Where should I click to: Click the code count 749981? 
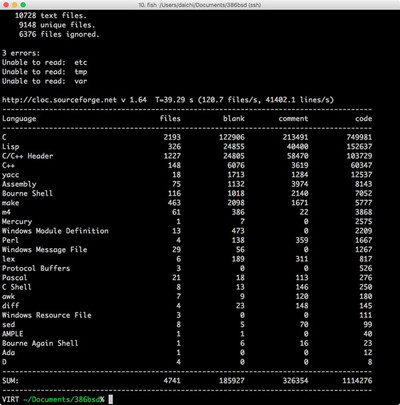click(x=359, y=137)
